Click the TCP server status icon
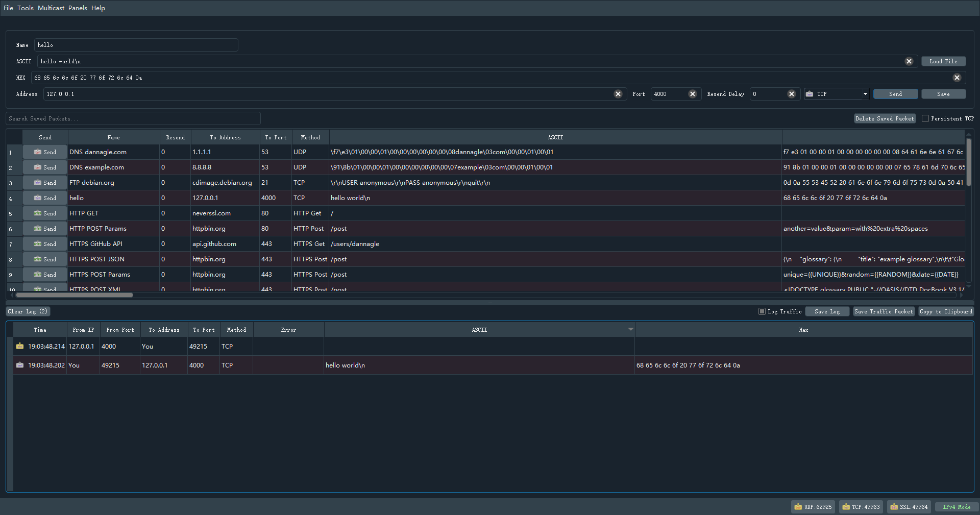The image size is (980, 515). click(846, 507)
